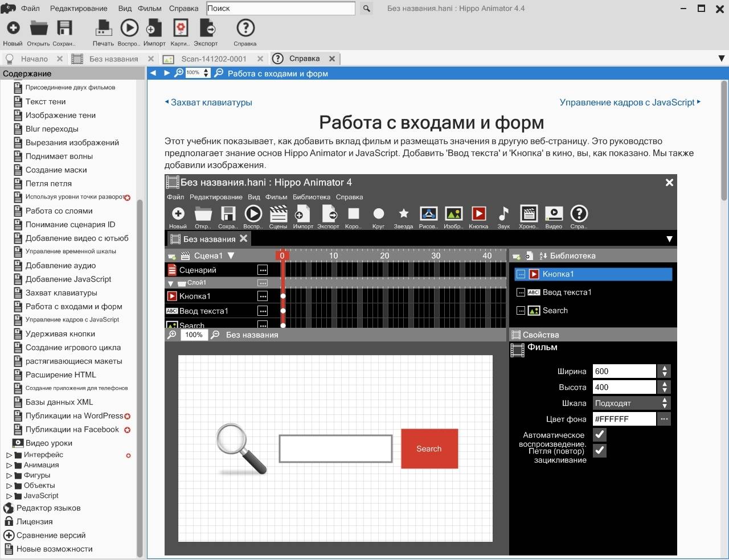The width and height of the screenshot is (729, 560).
Task: Select the Звезда star tool in tutorial image
Action: click(x=403, y=213)
